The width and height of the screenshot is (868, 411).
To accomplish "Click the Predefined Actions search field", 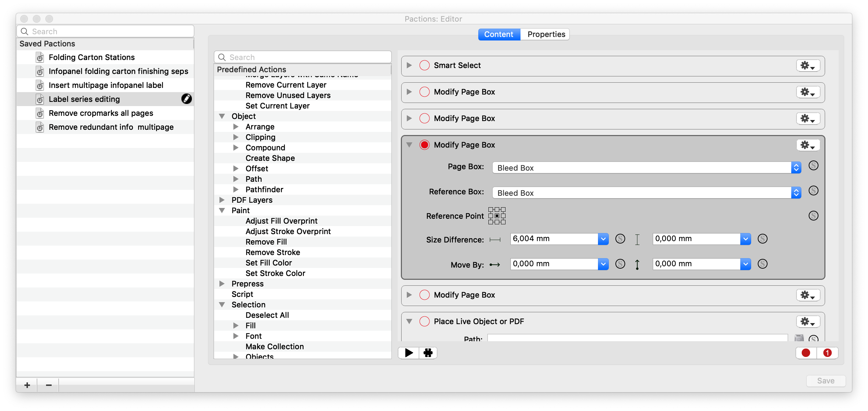I will tap(303, 57).
